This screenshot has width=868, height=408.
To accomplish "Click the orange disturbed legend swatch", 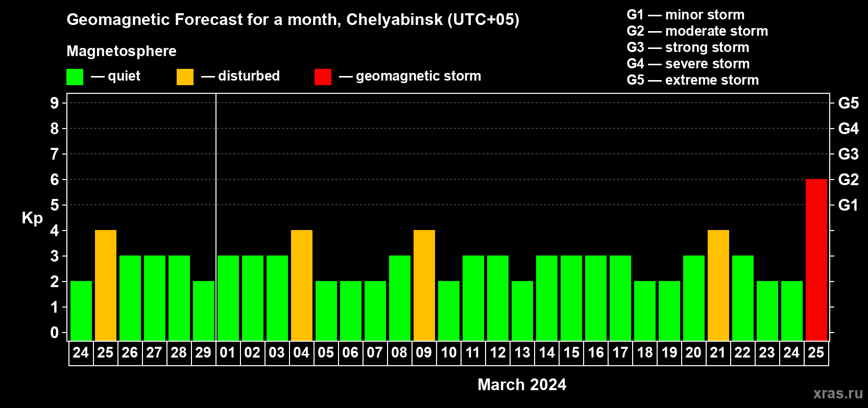I will pos(185,77).
